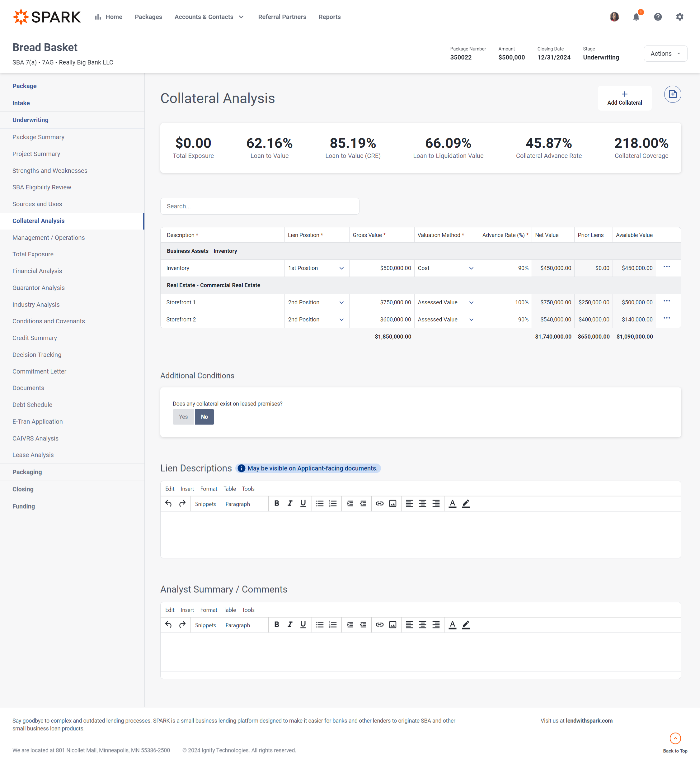Pick text color in Lien Descriptions editor
This screenshot has height=764, width=700.
[x=452, y=504]
